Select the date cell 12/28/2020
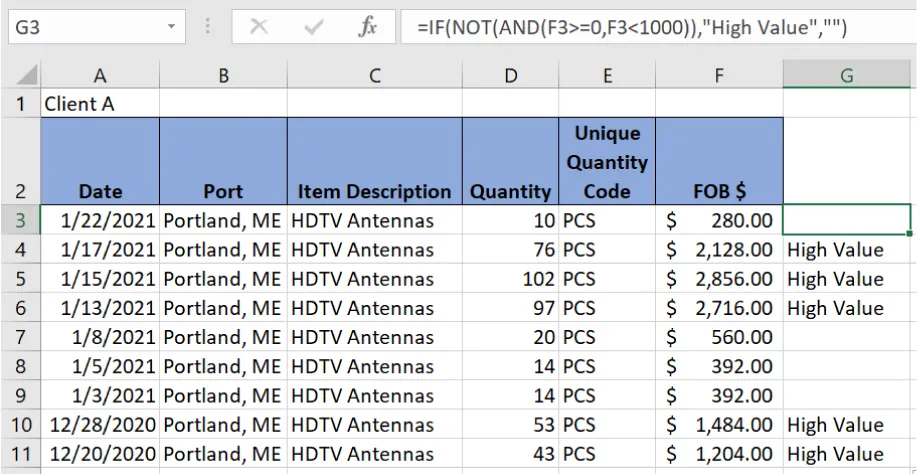 [x=100, y=426]
